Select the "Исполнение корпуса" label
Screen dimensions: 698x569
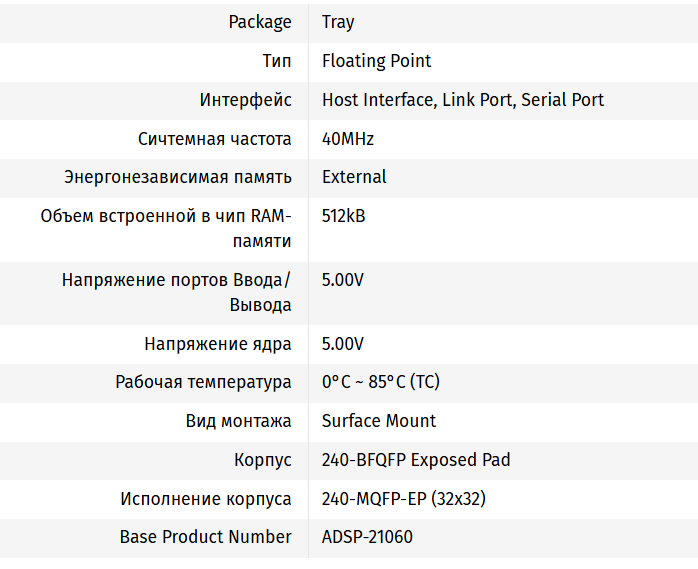pyautogui.click(x=206, y=499)
